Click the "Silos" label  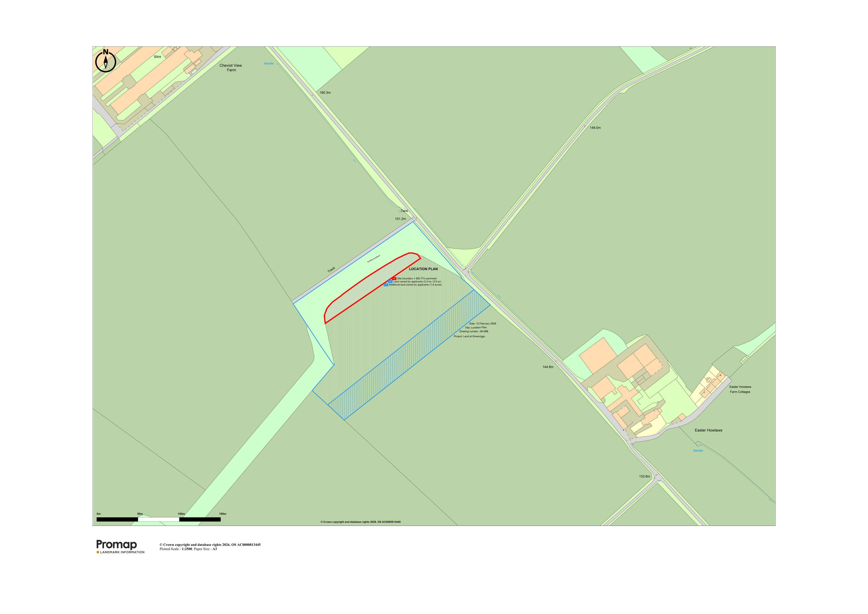(x=158, y=57)
